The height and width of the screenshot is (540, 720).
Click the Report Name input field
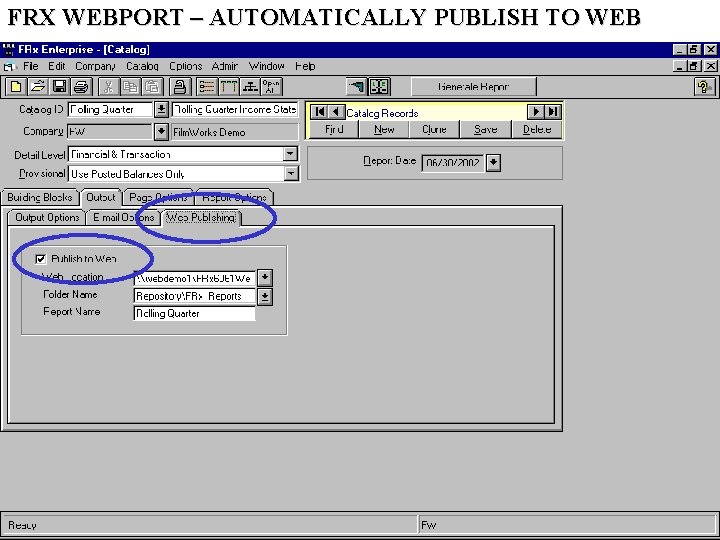(194, 314)
